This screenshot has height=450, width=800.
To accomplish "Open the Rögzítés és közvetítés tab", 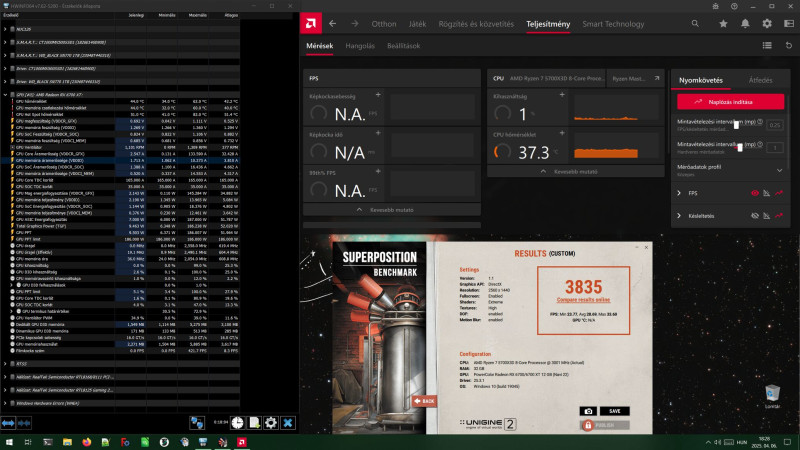I will click(476, 24).
